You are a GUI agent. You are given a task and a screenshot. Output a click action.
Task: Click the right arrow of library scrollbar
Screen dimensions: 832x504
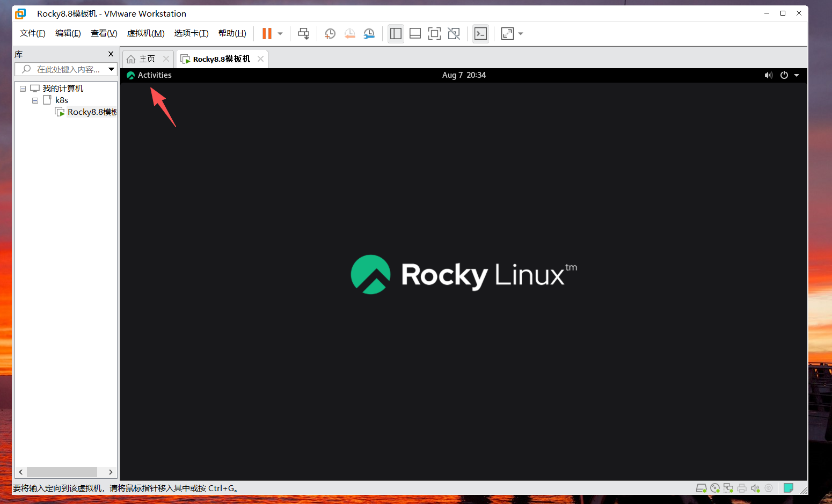(x=111, y=472)
